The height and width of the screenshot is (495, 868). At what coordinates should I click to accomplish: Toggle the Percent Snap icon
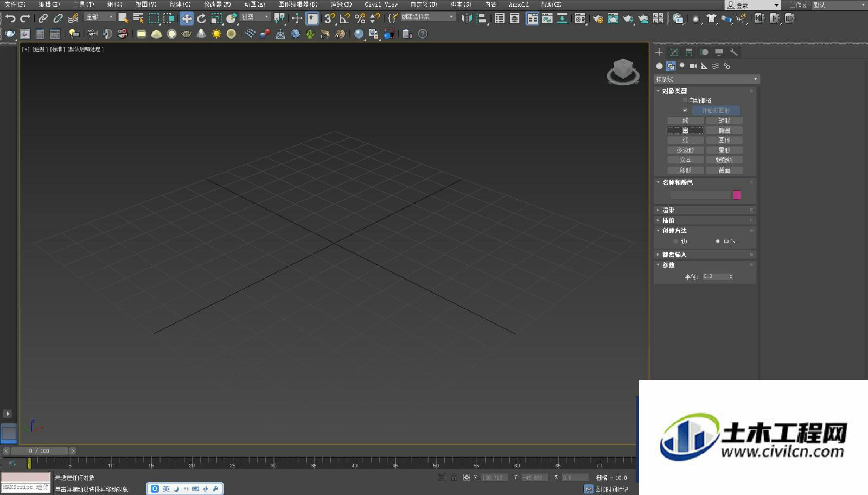coord(360,18)
